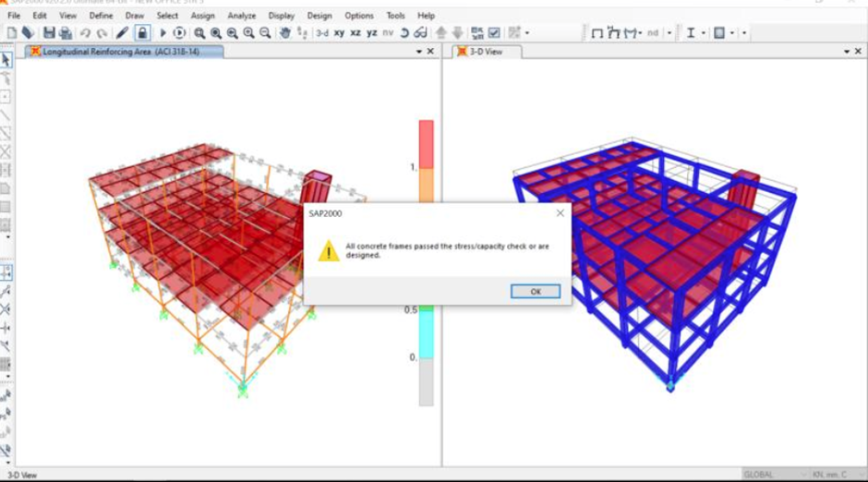This screenshot has width=868, height=482.
Task: Close the Longitudinal Reinforcing Area panel
Action: pos(430,52)
